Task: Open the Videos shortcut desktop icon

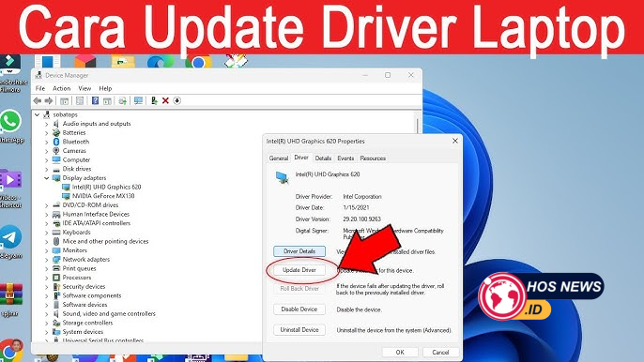Action: coord(10,180)
